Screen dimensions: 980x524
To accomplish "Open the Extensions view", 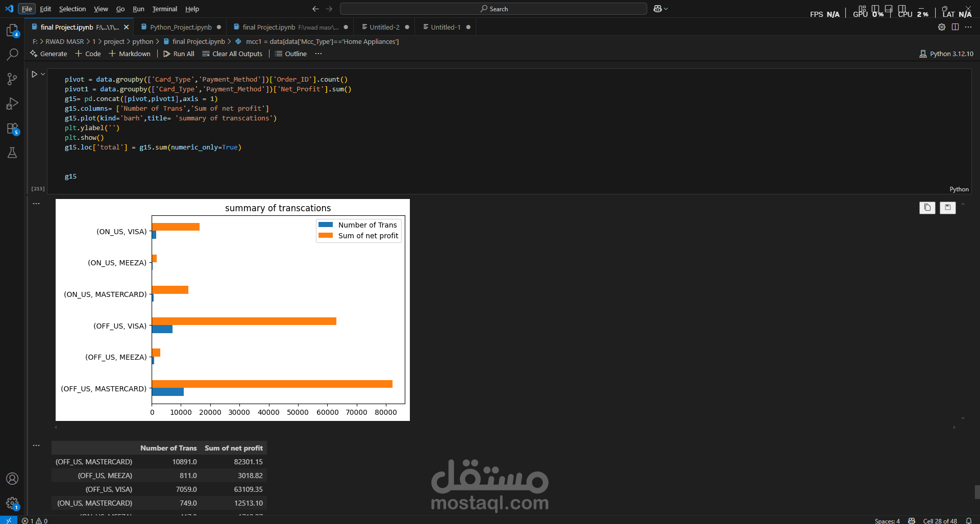I will click(x=12, y=128).
